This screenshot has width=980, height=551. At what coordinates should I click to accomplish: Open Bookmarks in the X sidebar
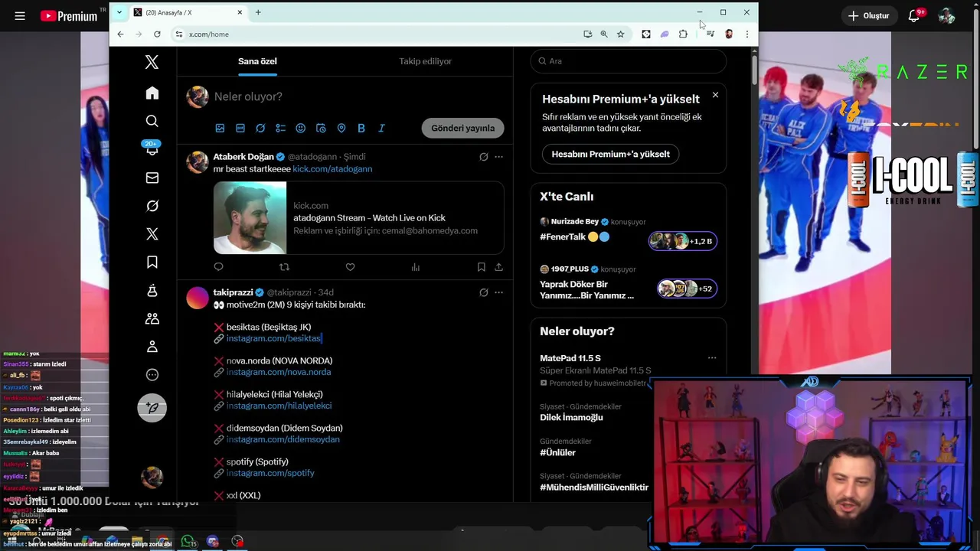(x=152, y=262)
